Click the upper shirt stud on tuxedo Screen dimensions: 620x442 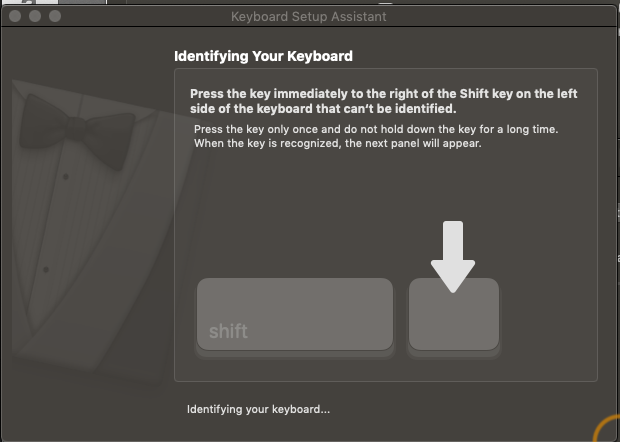[66, 176]
